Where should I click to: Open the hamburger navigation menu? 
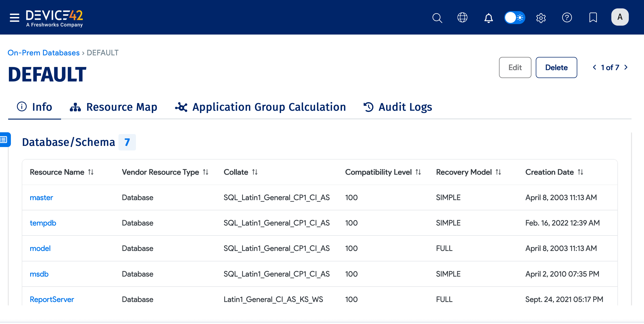click(x=14, y=17)
